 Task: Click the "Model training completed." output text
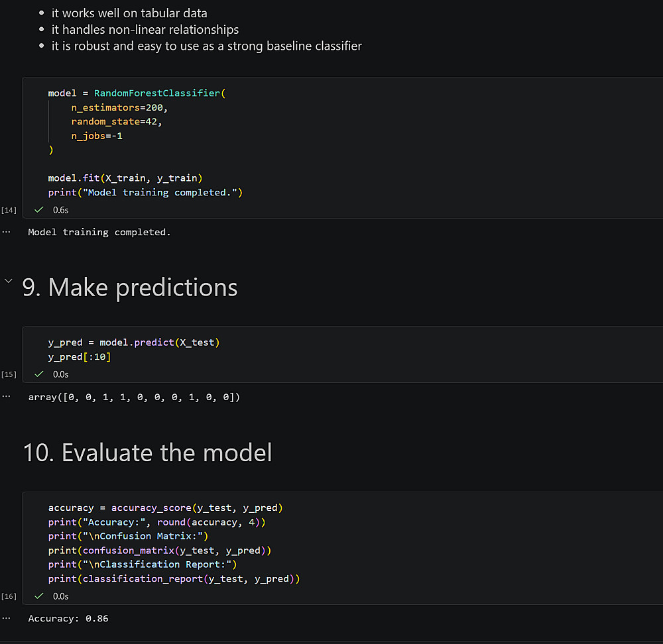(x=99, y=232)
